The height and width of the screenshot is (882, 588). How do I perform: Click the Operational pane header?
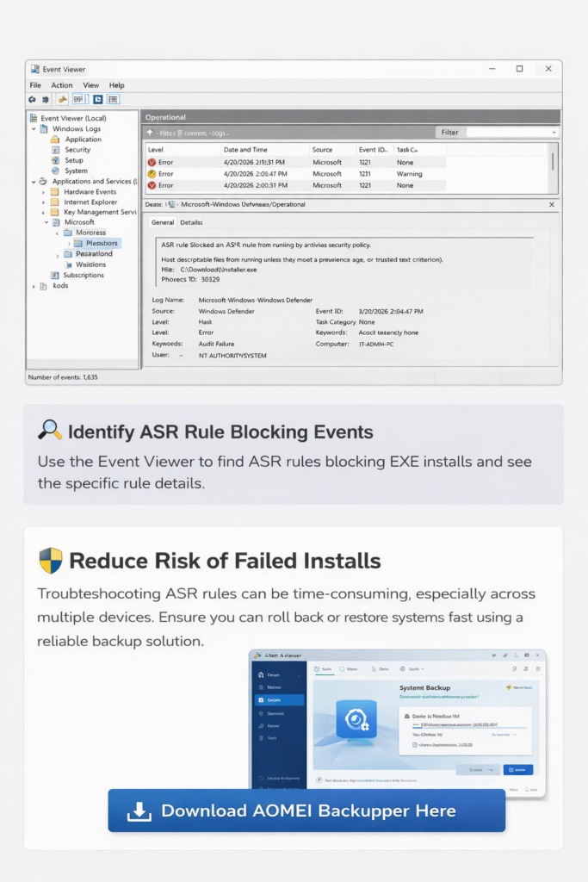[350, 117]
